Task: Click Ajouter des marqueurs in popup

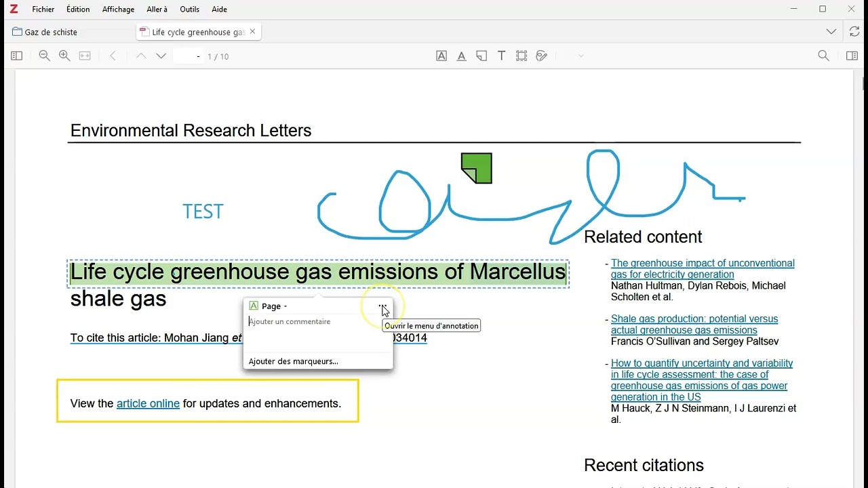Action: click(294, 361)
